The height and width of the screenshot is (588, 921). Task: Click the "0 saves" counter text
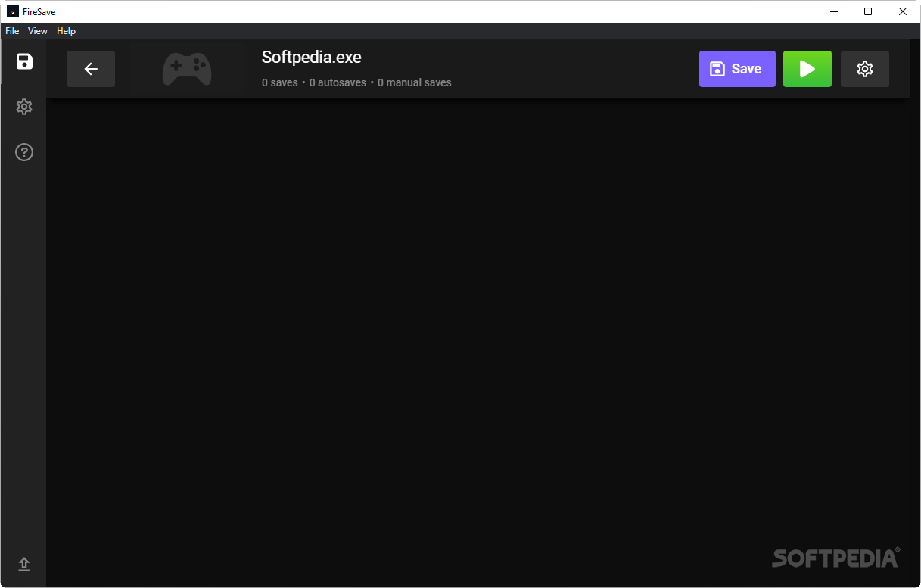click(x=280, y=82)
